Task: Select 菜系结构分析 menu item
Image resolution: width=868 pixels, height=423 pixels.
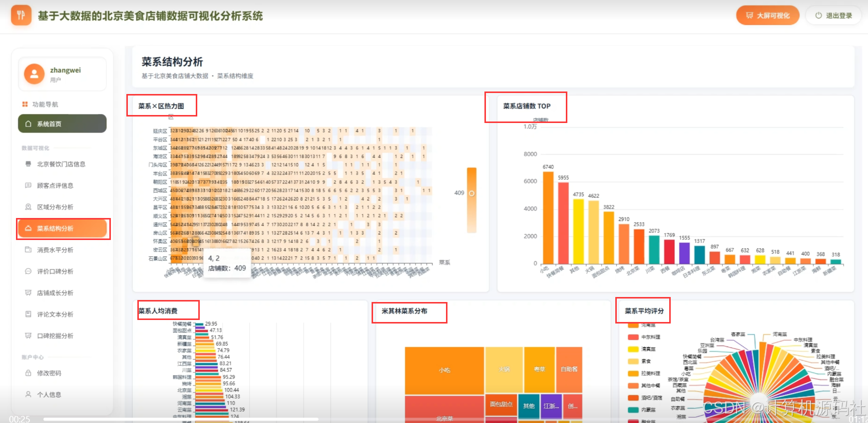Action: pos(62,228)
